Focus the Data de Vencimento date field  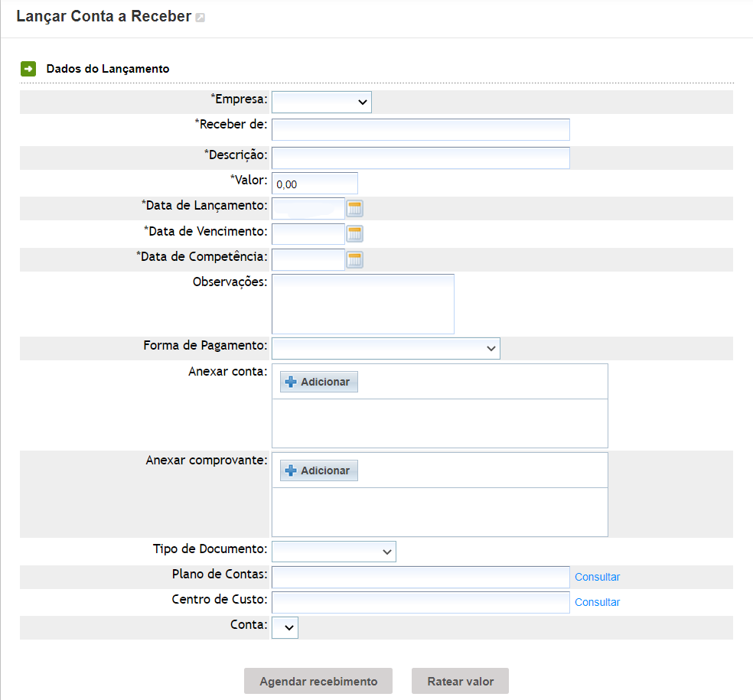308,234
